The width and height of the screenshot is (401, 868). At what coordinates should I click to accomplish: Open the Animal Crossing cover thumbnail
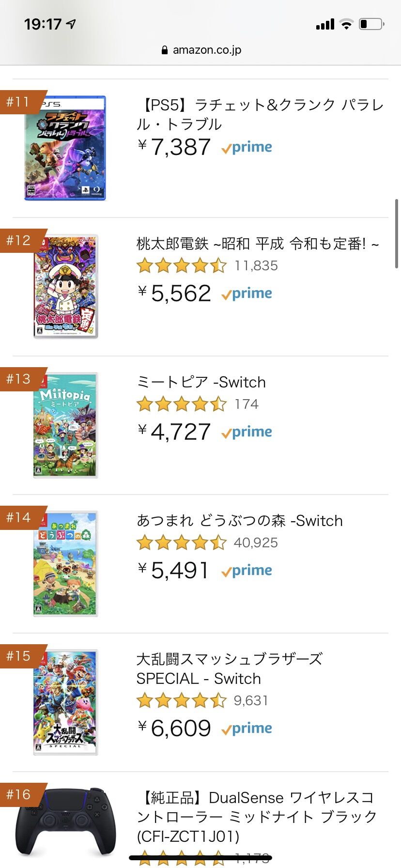click(65, 564)
